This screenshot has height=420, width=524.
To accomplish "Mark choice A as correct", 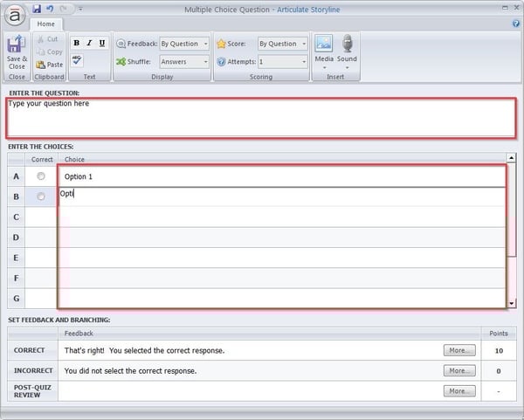I will pyautogui.click(x=41, y=176).
